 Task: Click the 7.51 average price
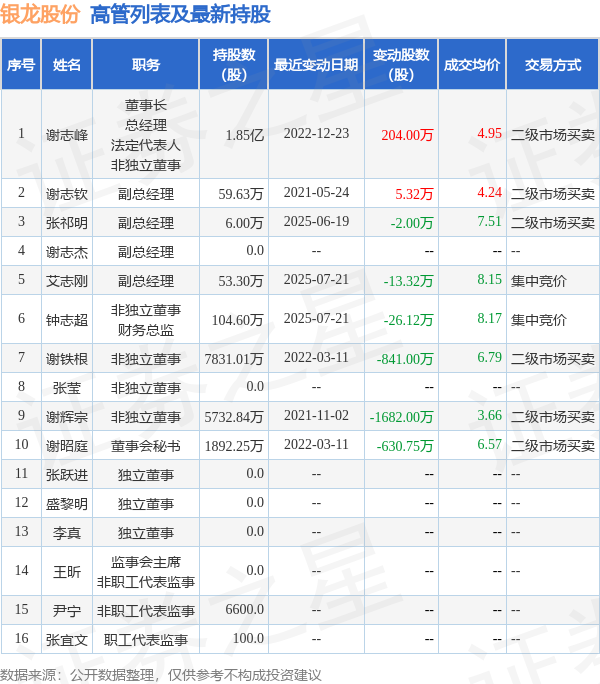pos(490,222)
